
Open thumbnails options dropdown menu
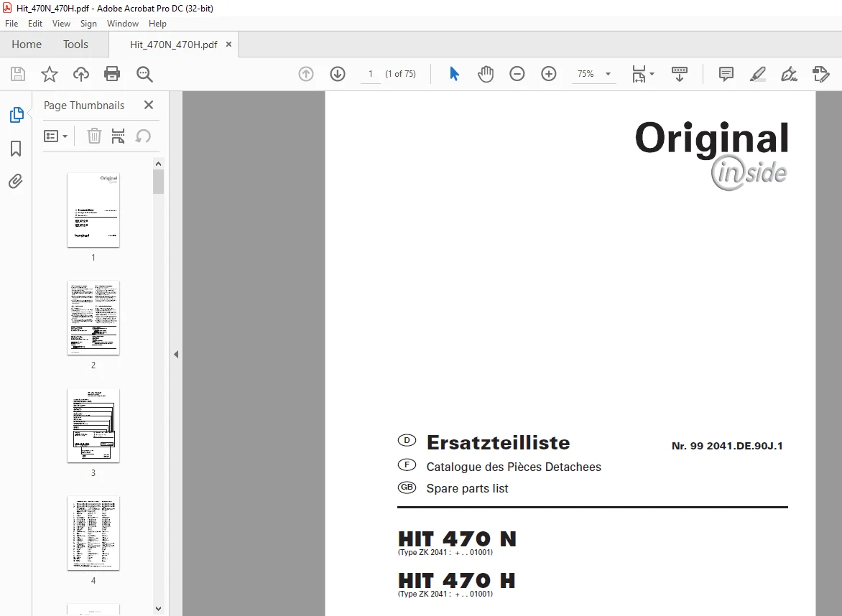coord(56,136)
